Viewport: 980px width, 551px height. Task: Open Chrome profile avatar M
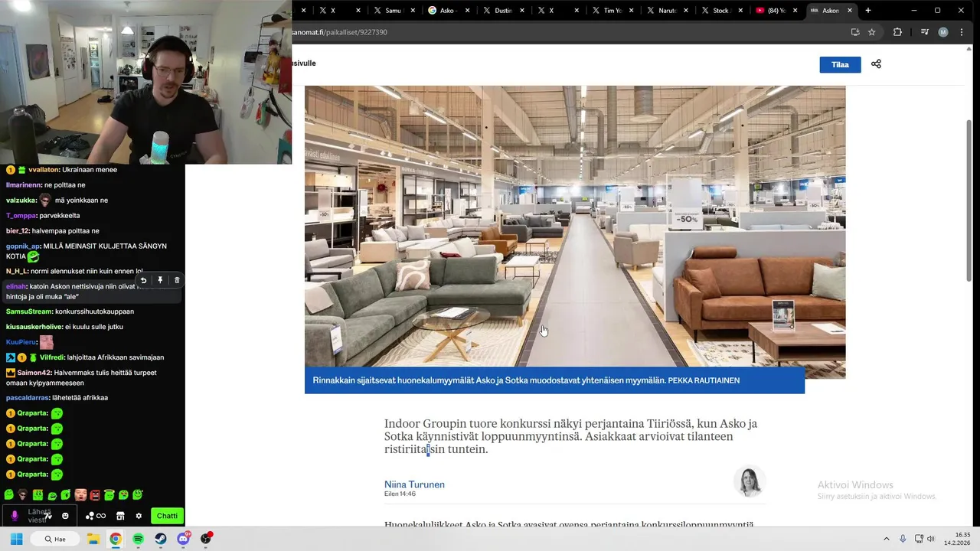pos(943,32)
